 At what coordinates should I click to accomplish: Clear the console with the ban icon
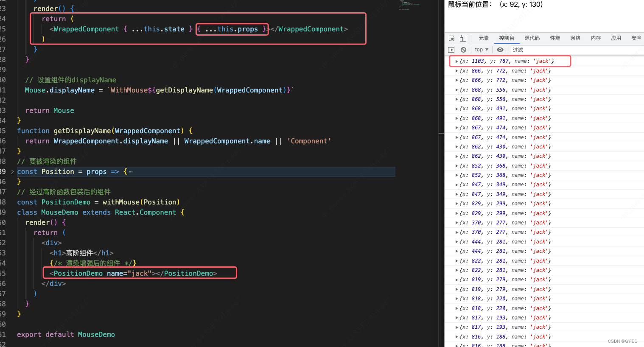[x=463, y=50]
